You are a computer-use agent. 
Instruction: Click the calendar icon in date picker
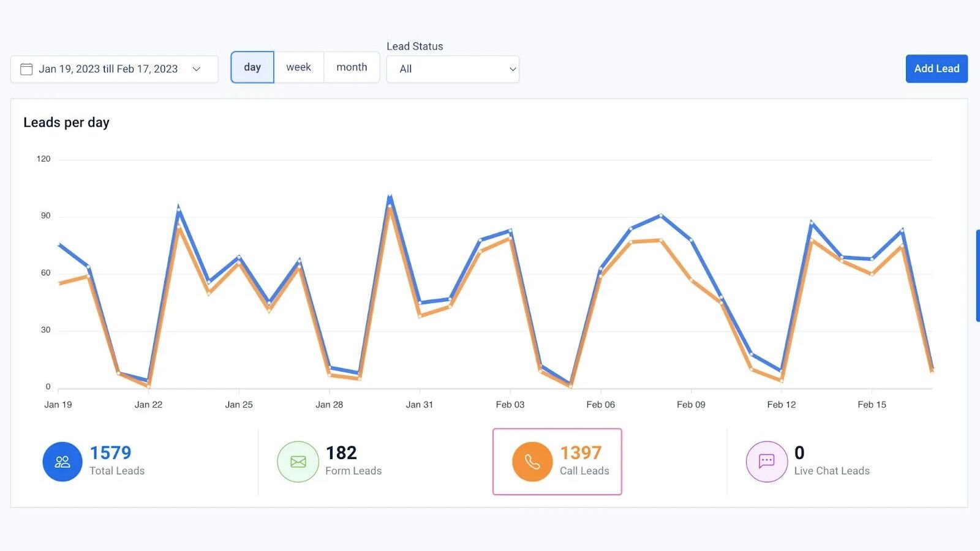point(26,69)
